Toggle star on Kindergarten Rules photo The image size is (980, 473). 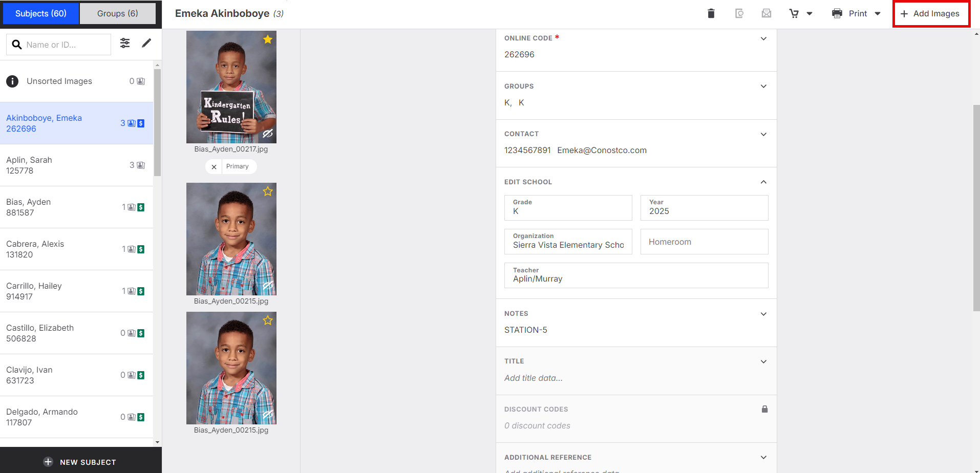point(267,39)
